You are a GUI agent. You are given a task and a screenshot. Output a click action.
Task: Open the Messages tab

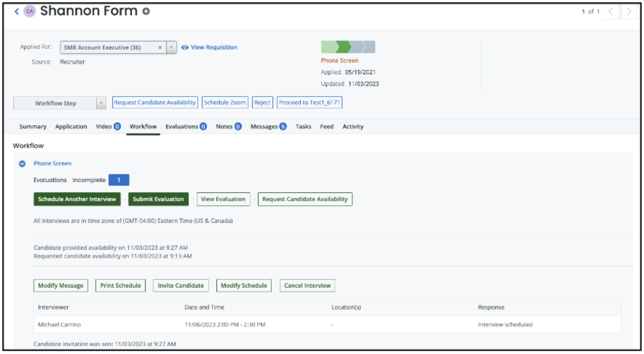pos(268,126)
